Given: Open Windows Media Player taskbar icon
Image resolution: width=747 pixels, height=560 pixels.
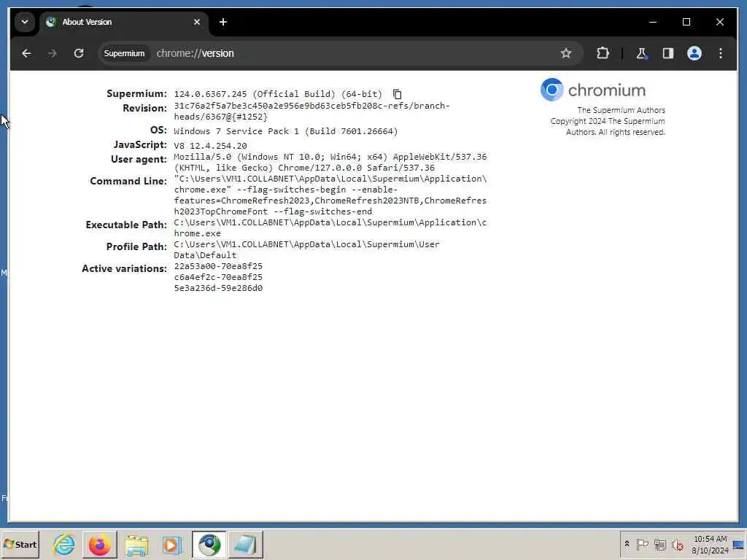Looking at the screenshot, I should pyautogui.click(x=172, y=544).
